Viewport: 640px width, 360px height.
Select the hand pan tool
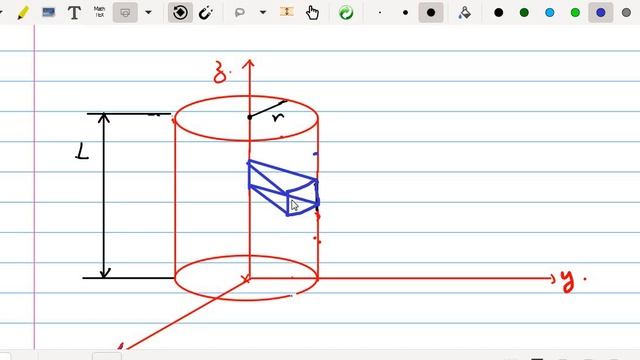click(x=312, y=13)
